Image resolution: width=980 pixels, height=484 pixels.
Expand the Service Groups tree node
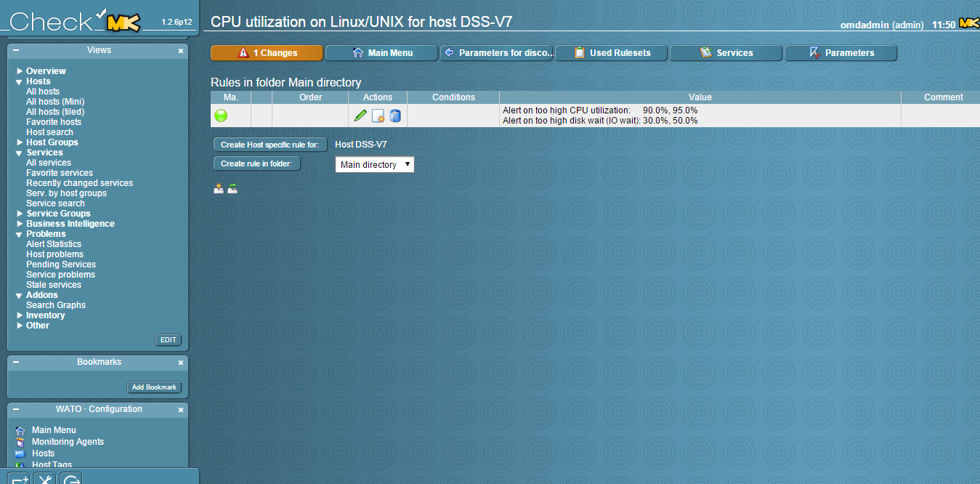click(20, 214)
